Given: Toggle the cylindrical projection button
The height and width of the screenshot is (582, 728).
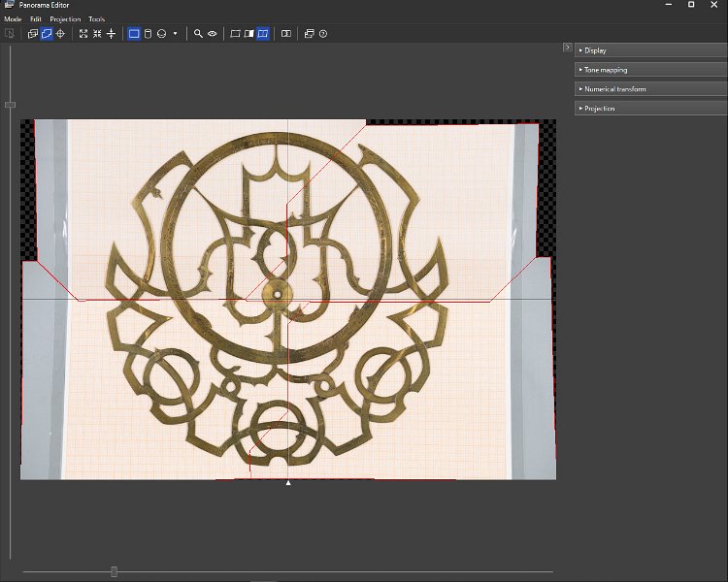Looking at the screenshot, I should (148, 34).
